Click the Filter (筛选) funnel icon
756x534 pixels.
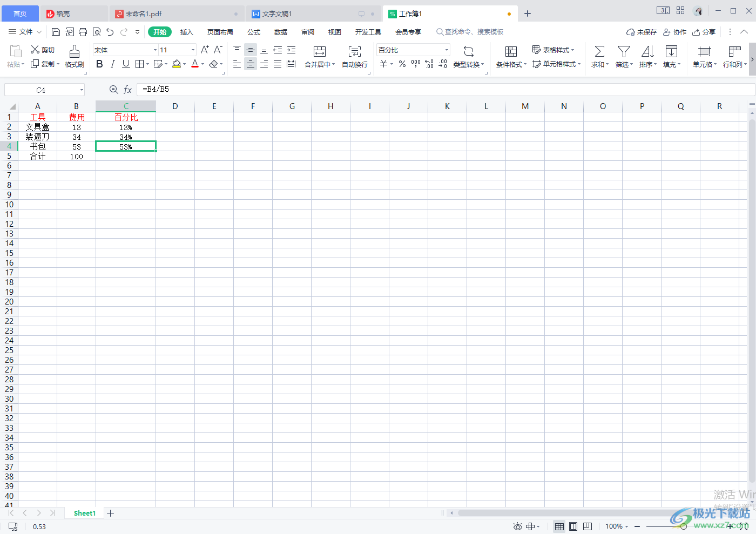coord(624,56)
